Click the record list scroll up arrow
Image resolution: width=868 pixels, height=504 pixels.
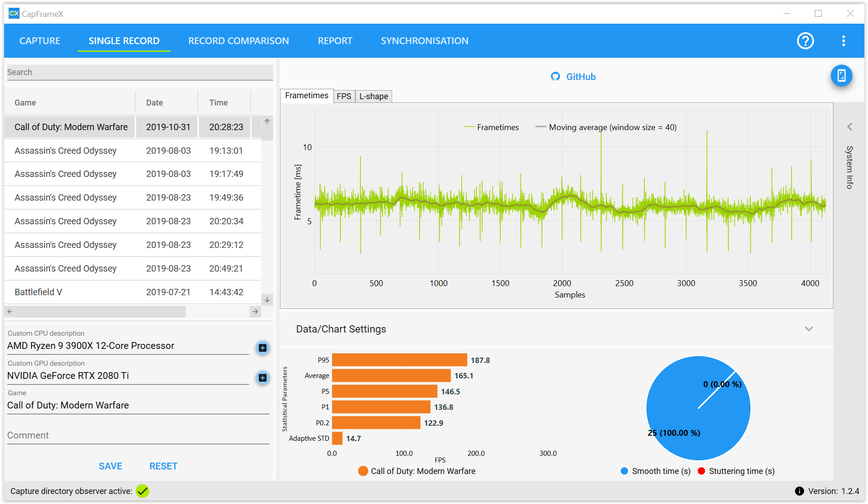tap(267, 121)
